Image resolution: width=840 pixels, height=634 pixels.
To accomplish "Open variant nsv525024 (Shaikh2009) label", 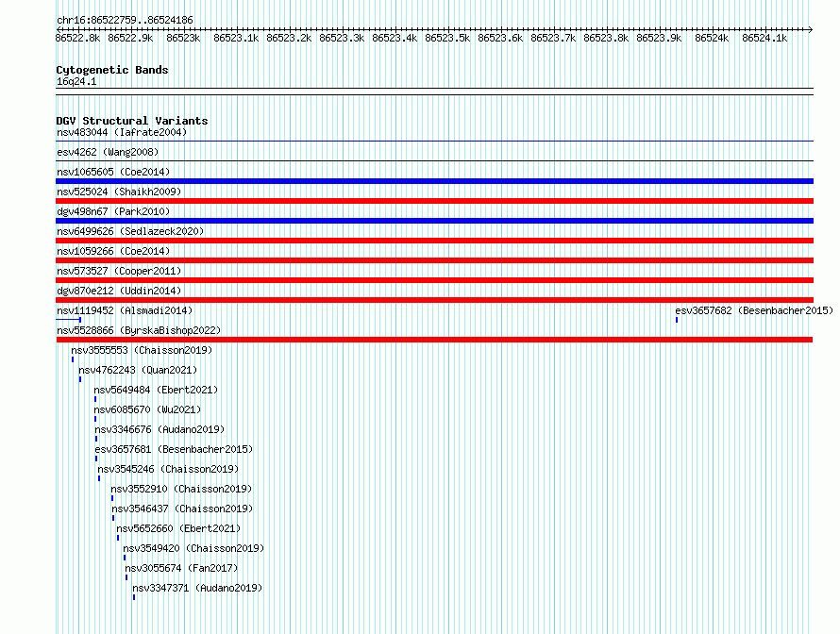I will click(x=119, y=192).
